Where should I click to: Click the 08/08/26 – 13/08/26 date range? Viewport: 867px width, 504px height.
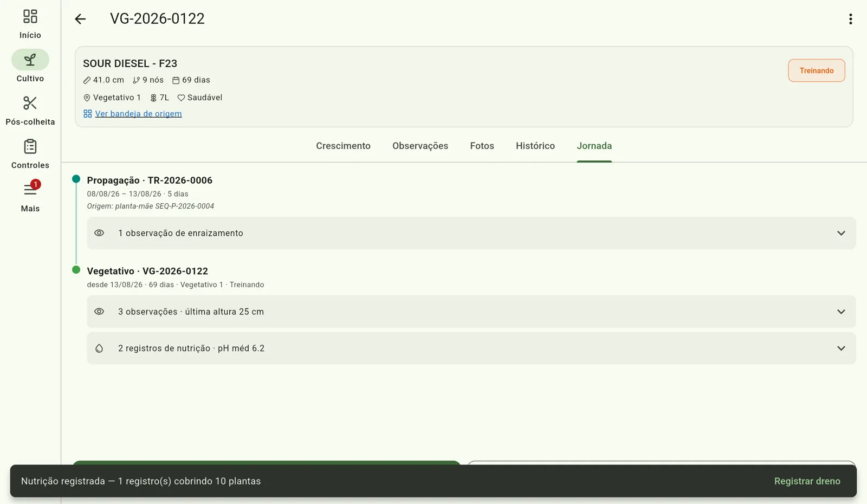[x=124, y=194]
